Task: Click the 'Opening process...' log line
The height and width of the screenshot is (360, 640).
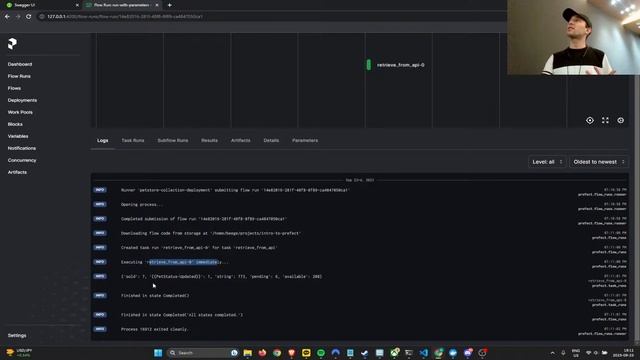Action: coord(142,204)
